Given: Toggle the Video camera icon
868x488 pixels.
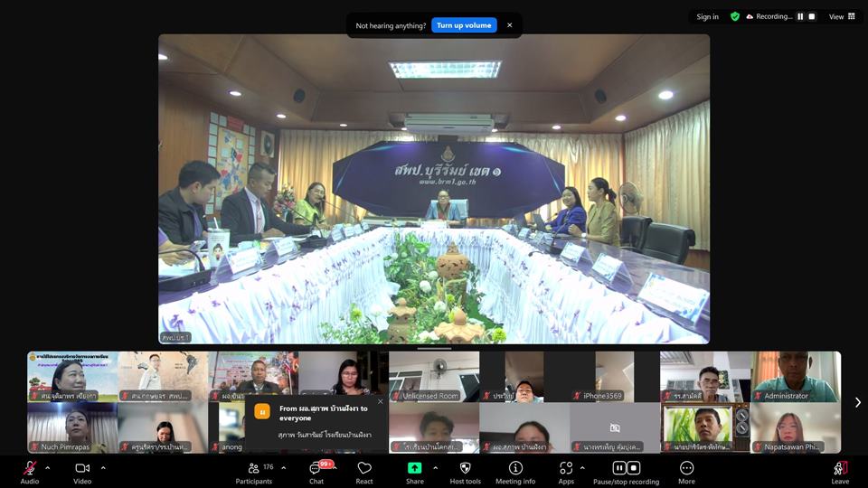Looking at the screenshot, I should click(x=82, y=468).
